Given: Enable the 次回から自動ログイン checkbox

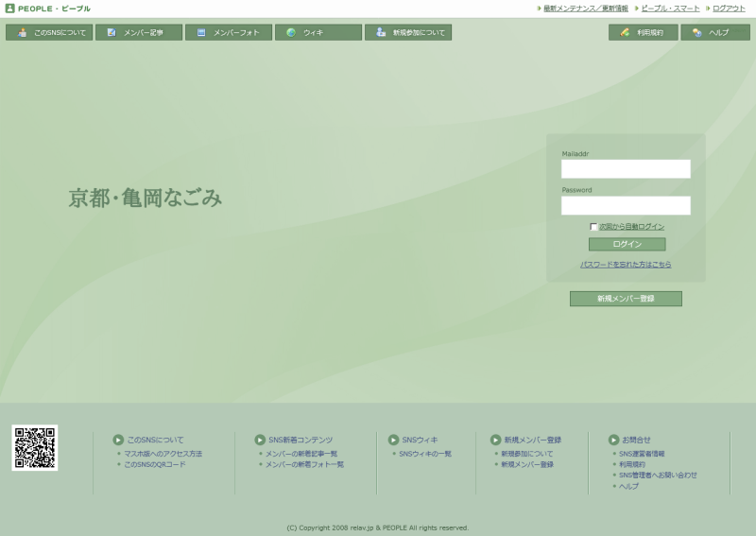Looking at the screenshot, I should (x=593, y=227).
